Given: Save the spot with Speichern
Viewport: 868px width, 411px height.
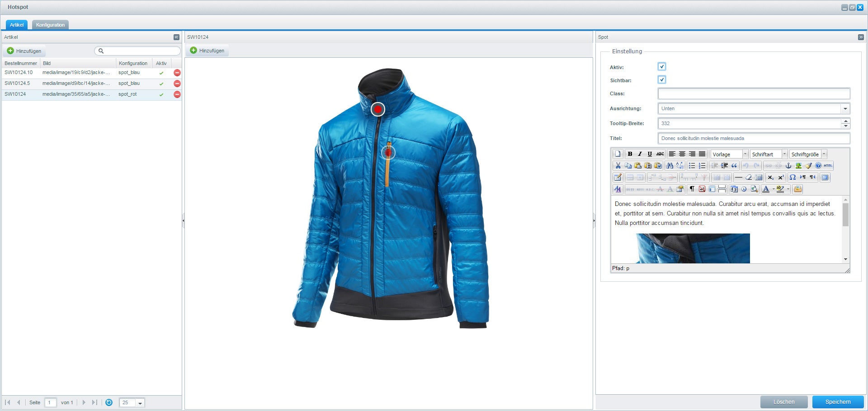Looking at the screenshot, I should (838, 402).
